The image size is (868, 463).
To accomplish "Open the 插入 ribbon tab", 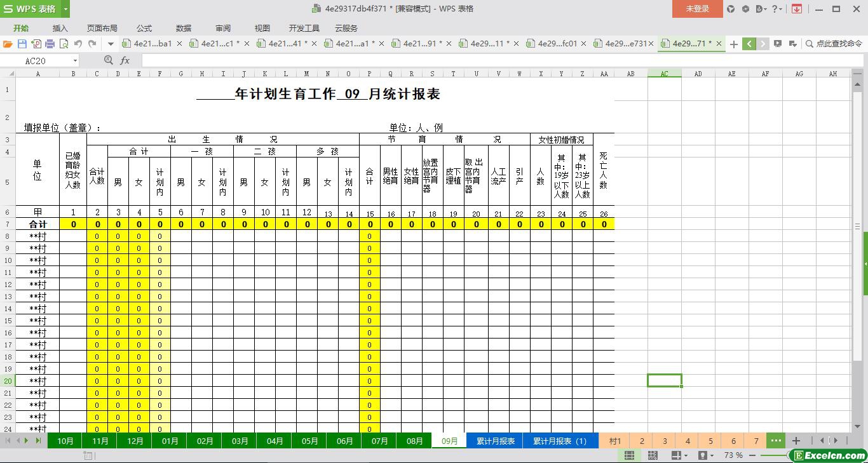I will [x=60, y=29].
